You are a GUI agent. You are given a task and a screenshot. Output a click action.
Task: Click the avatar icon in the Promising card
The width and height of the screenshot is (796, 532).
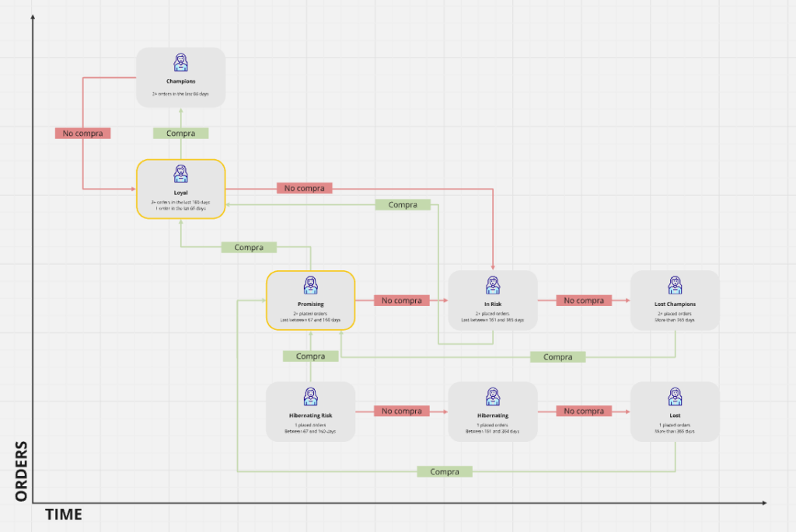coord(311,286)
